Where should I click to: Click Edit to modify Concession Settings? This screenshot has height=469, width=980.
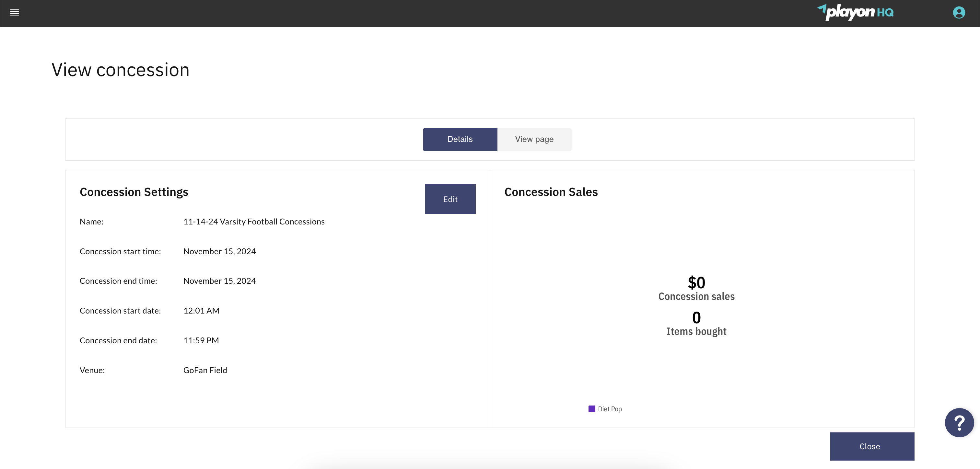[x=450, y=199]
